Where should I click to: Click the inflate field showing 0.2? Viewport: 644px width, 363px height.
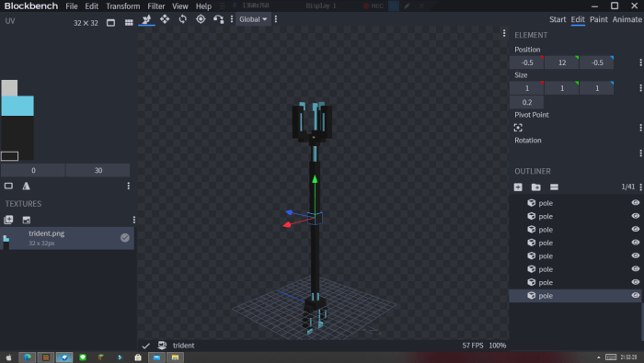coord(526,102)
